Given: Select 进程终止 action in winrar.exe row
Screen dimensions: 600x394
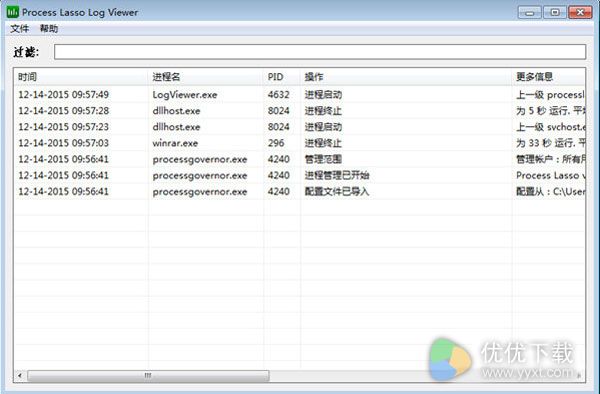Looking at the screenshot, I should pyautogui.click(x=323, y=143).
